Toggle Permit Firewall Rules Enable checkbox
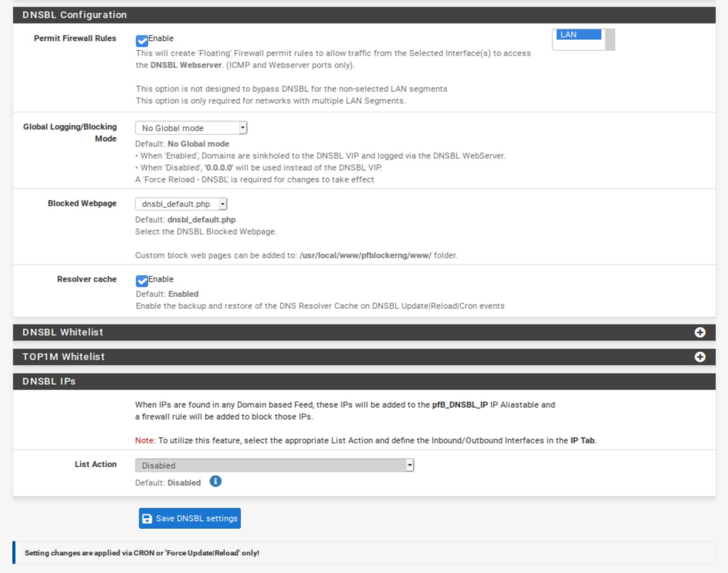 [142, 41]
